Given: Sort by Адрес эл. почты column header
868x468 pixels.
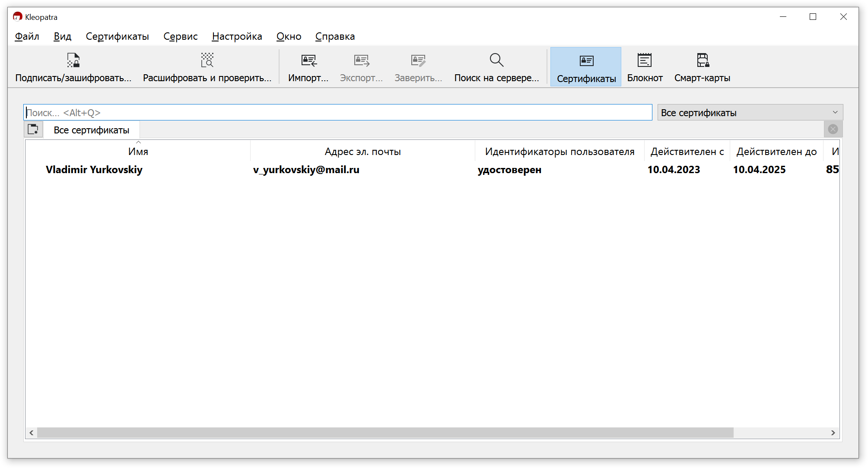Looking at the screenshot, I should [x=363, y=152].
